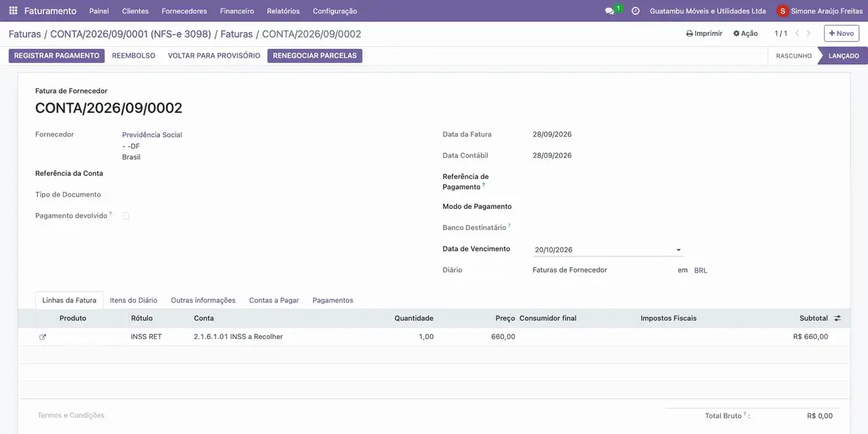This screenshot has height=434, width=868.
Task: Open the Ação dropdown menu
Action: point(745,33)
